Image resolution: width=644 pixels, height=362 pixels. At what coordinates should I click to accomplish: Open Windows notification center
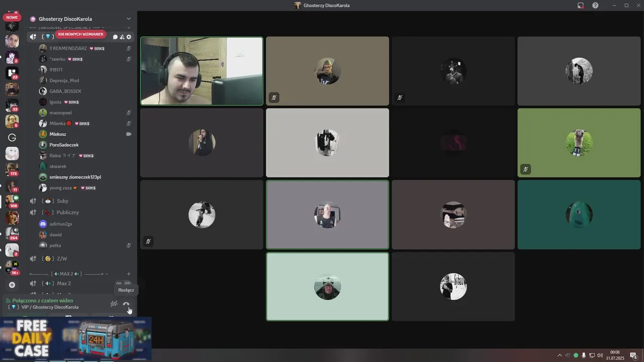633,355
